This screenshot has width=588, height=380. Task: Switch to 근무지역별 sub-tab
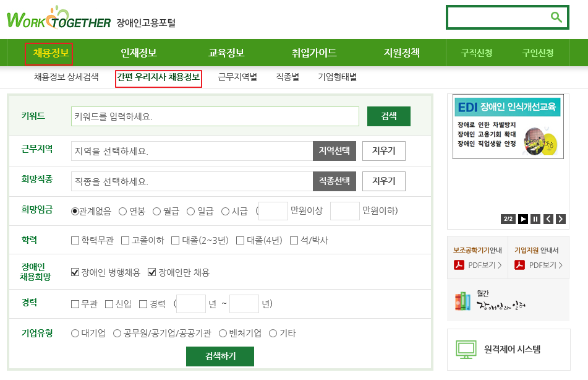click(x=237, y=77)
